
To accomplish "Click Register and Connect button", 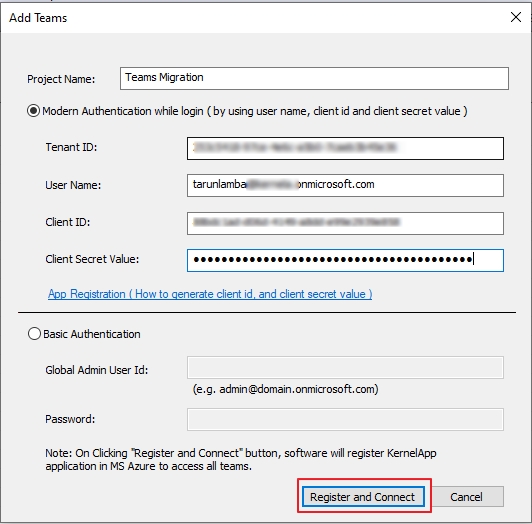I will pos(363,497).
